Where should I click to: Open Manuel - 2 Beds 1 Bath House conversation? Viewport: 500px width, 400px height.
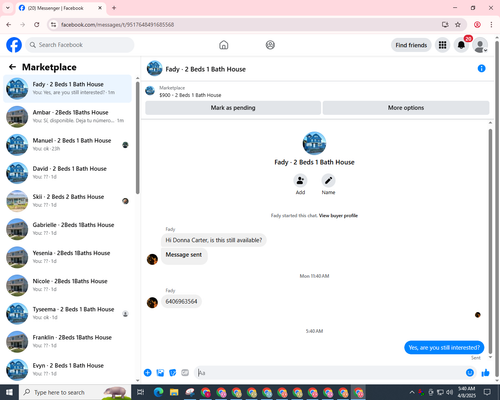coord(67,145)
